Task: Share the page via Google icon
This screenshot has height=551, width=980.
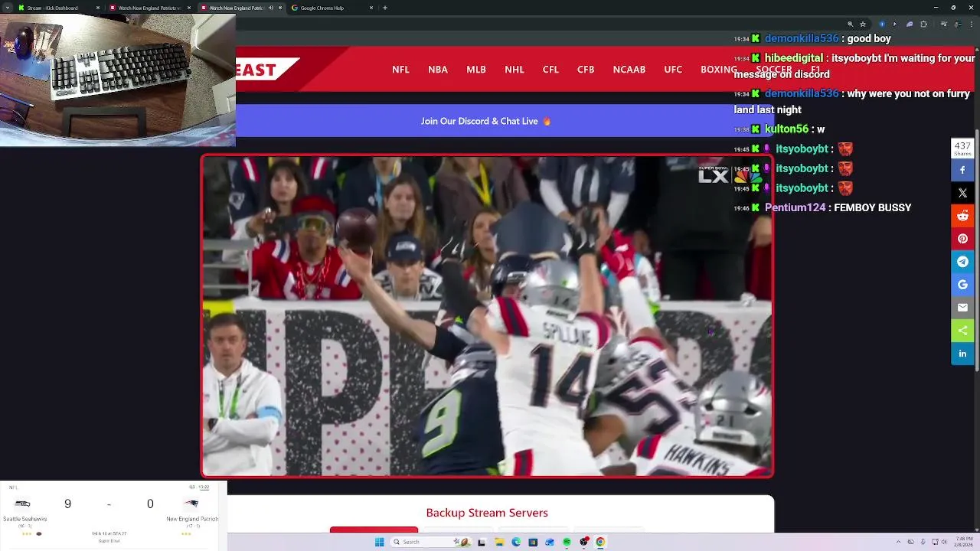Action: point(962,285)
